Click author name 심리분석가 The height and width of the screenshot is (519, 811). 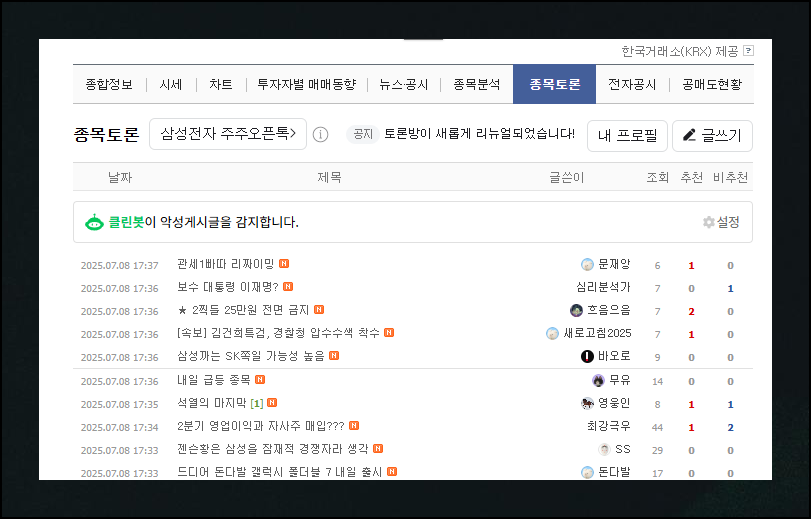click(x=604, y=287)
